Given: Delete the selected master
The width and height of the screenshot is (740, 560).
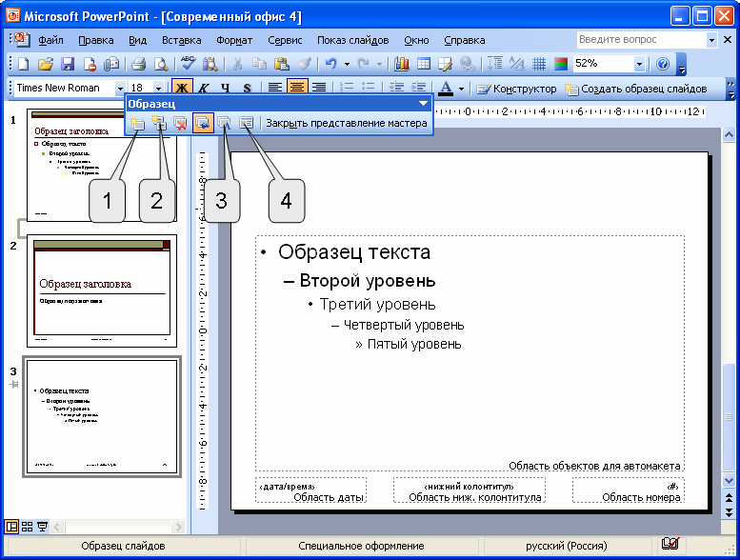Looking at the screenshot, I should coord(180,123).
